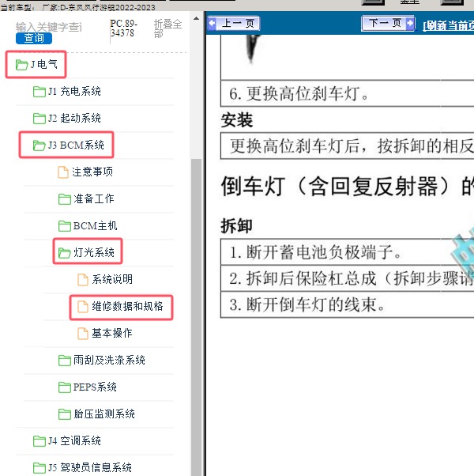Open the J2 起动系统 folder icon
This screenshot has height=476, width=474.
click(39, 118)
